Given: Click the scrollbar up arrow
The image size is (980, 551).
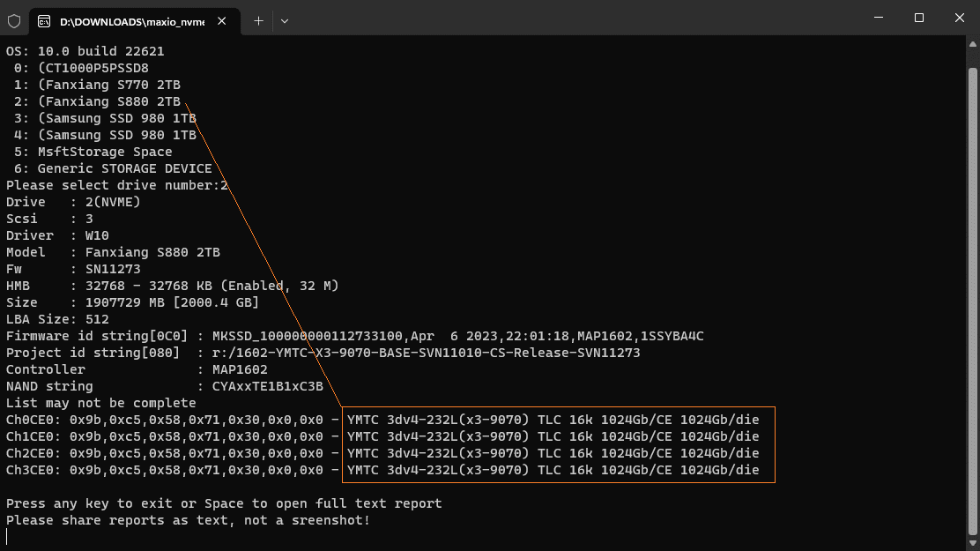Looking at the screenshot, I should [x=972, y=44].
